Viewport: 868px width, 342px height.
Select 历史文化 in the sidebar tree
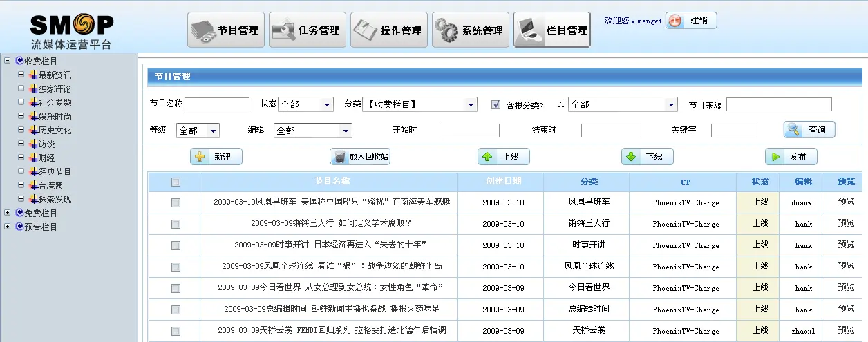[x=55, y=130]
